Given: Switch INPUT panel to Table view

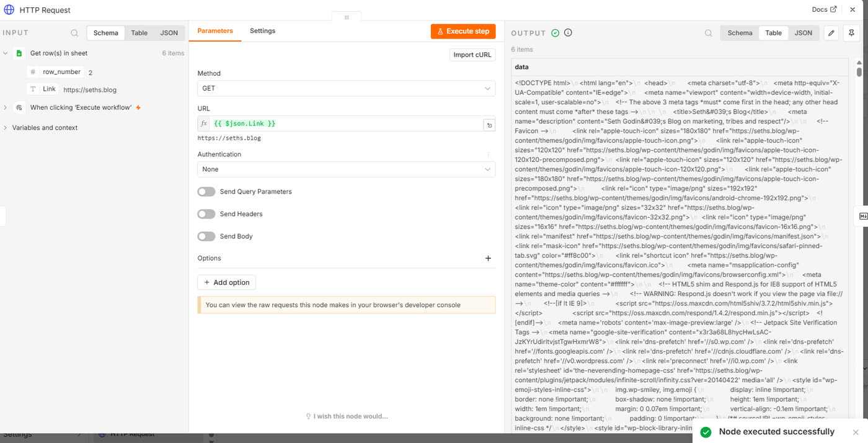Looking at the screenshot, I should point(139,33).
